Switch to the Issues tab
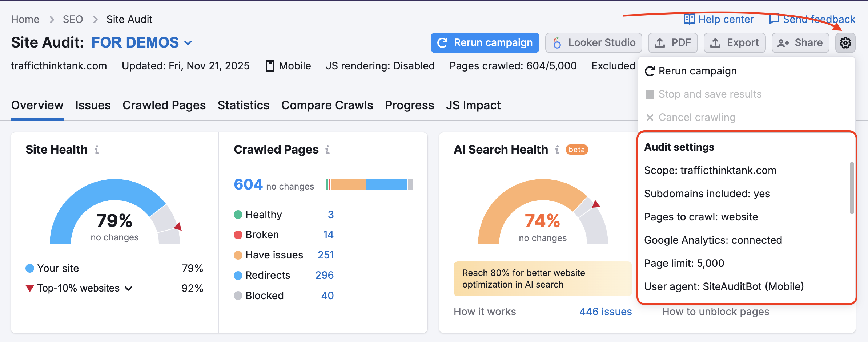The width and height of the screenshot is (868, 342). click(93, 105)
